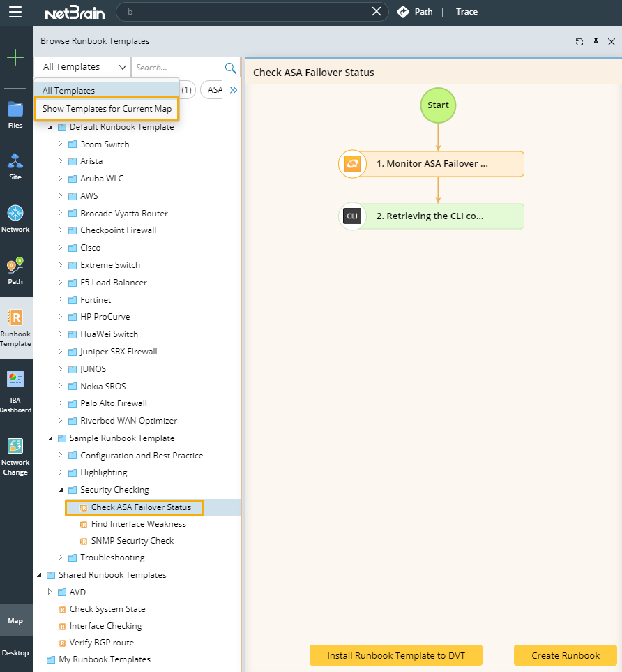
Task: Expand the Troubleshooting folder
Action: (61, 558)
